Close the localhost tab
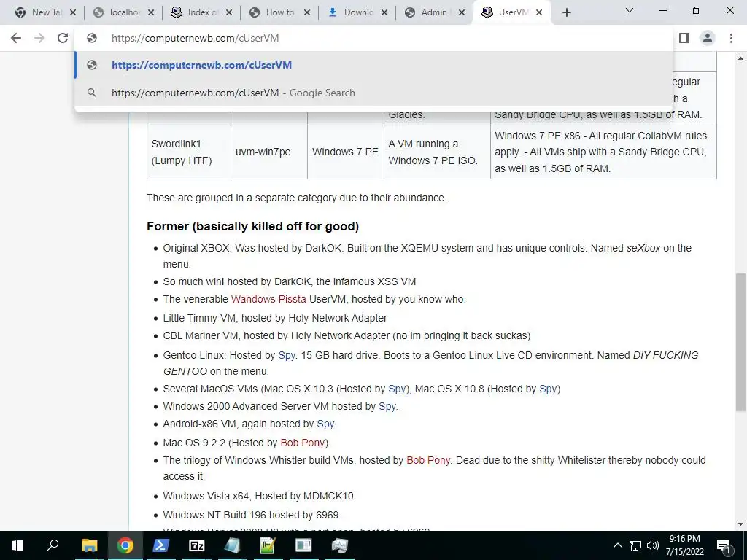747x560 pixels. click(x=151, y=13)
